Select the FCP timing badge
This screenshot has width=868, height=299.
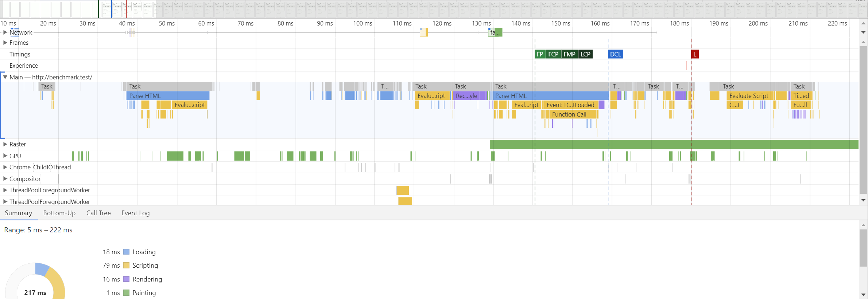coord(553,54)
